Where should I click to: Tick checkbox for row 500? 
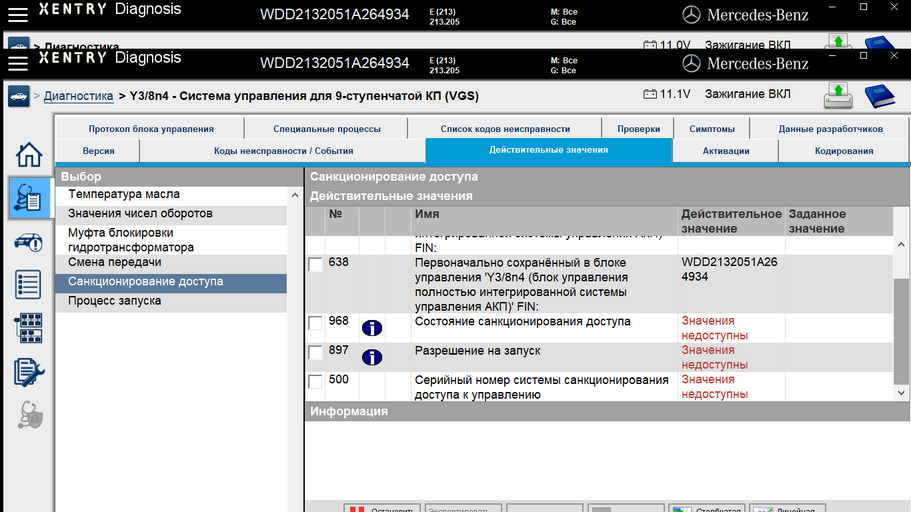point(315,381)
